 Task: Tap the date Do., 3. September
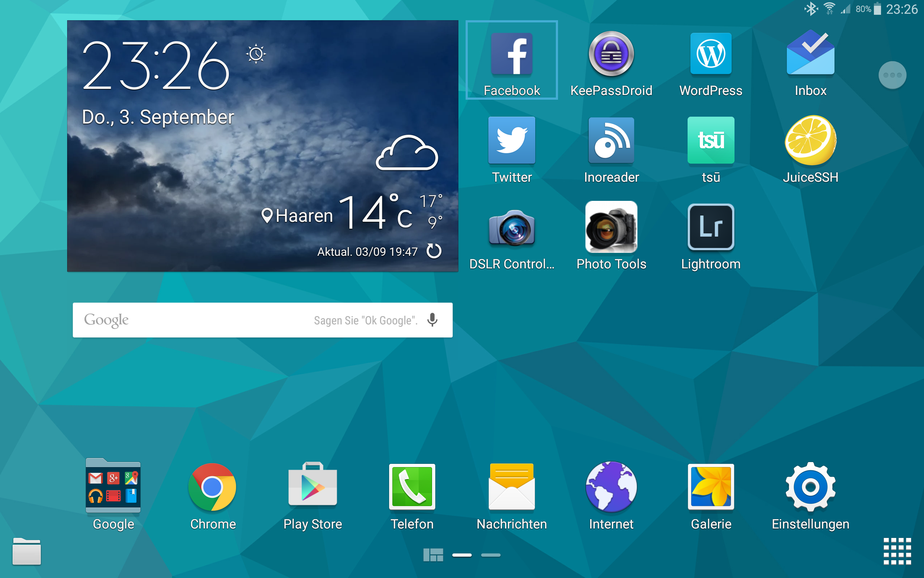coord(158,117)
